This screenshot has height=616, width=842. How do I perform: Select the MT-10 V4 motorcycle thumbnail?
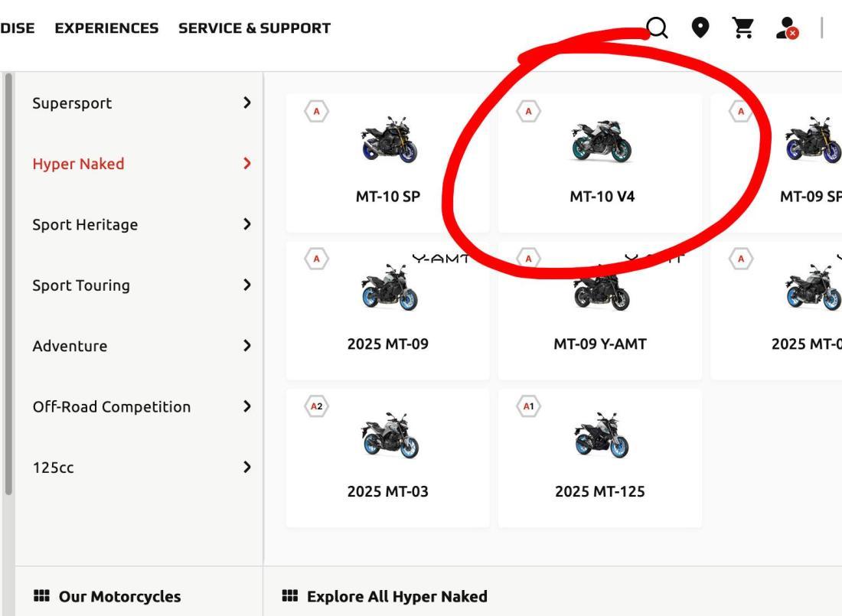pos(602,141)
